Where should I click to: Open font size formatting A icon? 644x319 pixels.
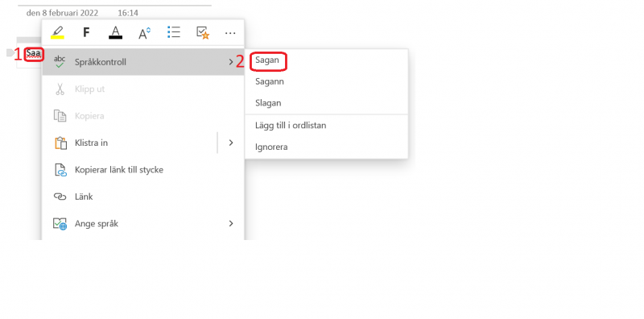(x=144, y=32)
